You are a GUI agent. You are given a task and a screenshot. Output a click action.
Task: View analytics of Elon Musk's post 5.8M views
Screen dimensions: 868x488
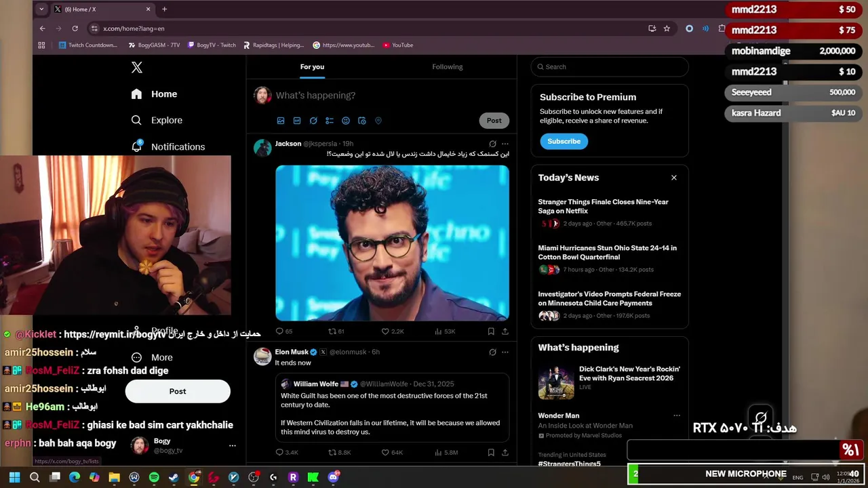click(446, 452)
